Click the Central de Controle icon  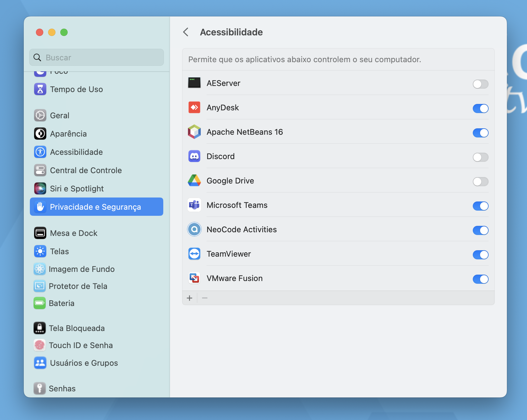click(x=40, y=170)
